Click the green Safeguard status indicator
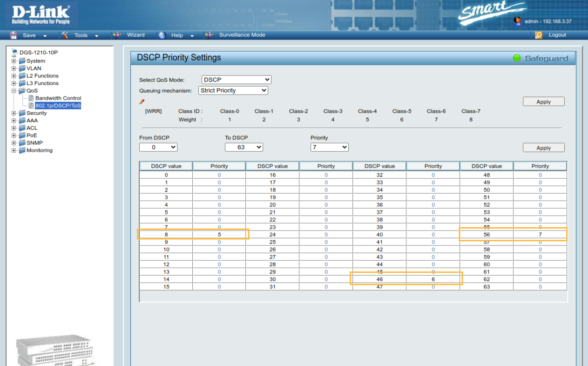 coord(517,58)
